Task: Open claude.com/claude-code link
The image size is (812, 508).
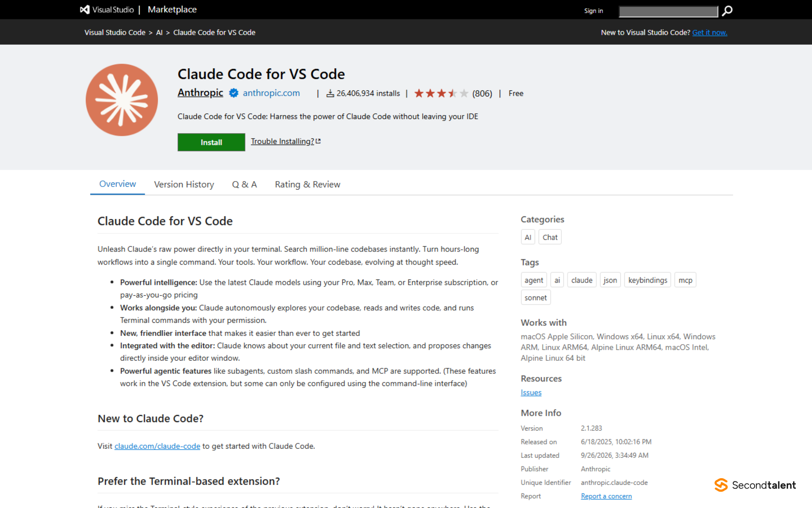Action: (157, 446)
